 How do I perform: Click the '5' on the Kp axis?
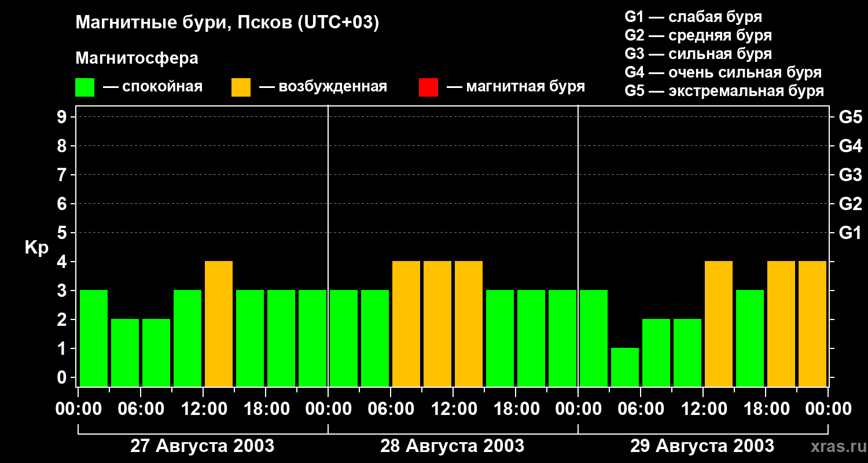tap(63, 233)
